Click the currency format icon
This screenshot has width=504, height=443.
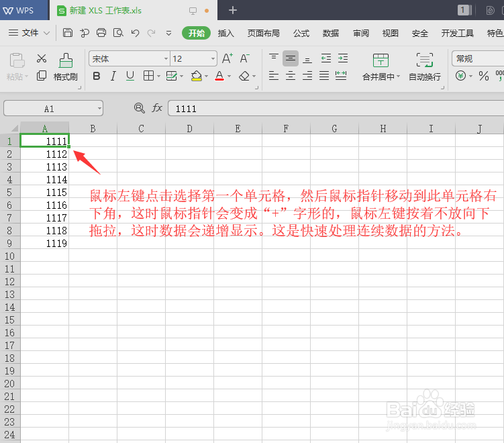coord(460,77)
